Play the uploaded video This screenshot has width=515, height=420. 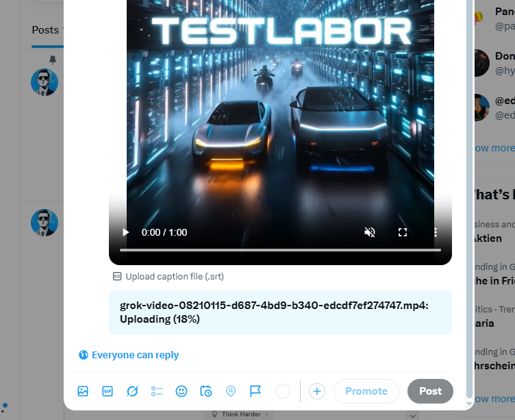click(125, 232)
